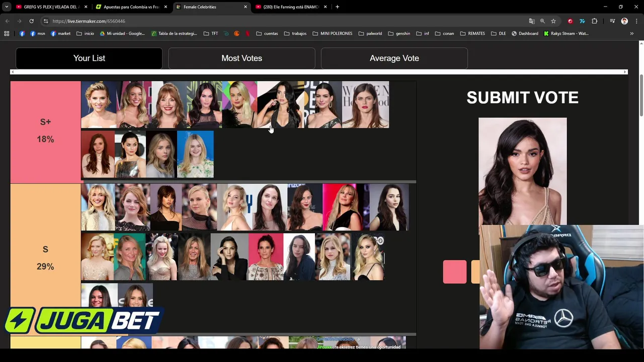Show more bookmarks with overflow chevron
The width and height of the screenshot is (644, 362).
tap(631, 34)
